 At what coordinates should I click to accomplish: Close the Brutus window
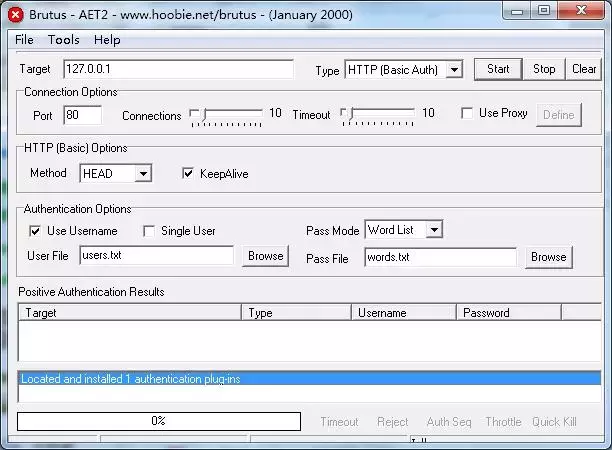coord(581,11)
